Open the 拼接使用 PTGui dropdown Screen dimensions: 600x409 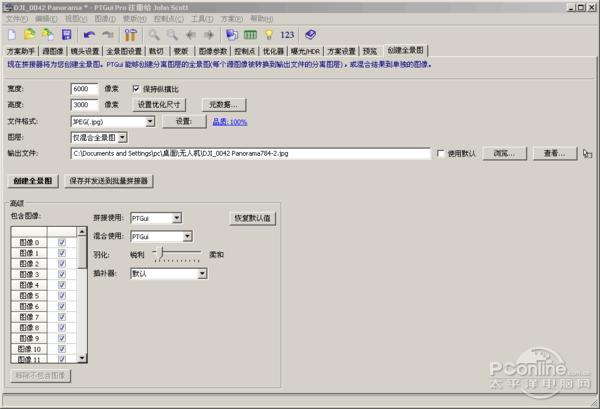click(x=176, y=218)
